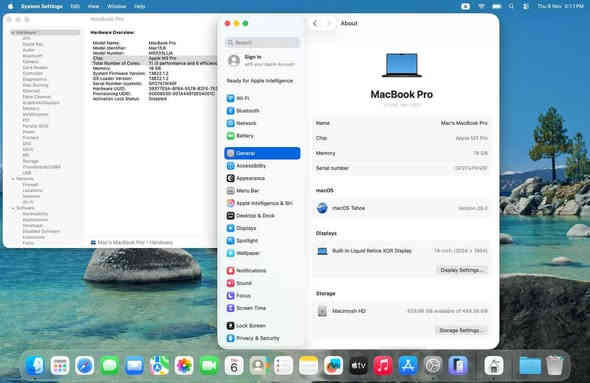Click the Chip row in About pane
590x383 pixels.
[x=401, y=138]
